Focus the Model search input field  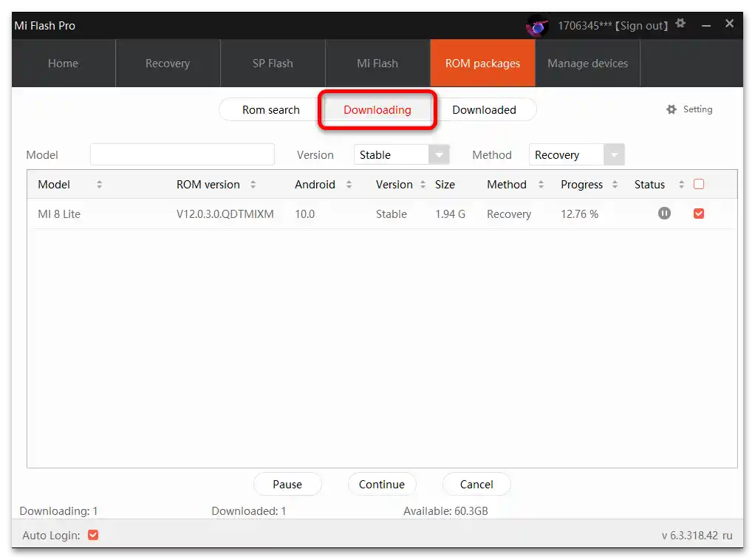182,154
